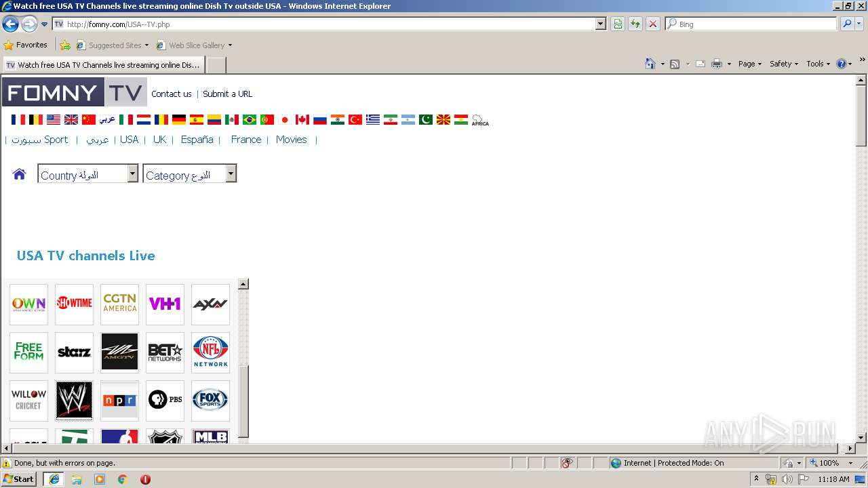
Task: Select the Watch free USA TV Channels tab
Action: 103,65
